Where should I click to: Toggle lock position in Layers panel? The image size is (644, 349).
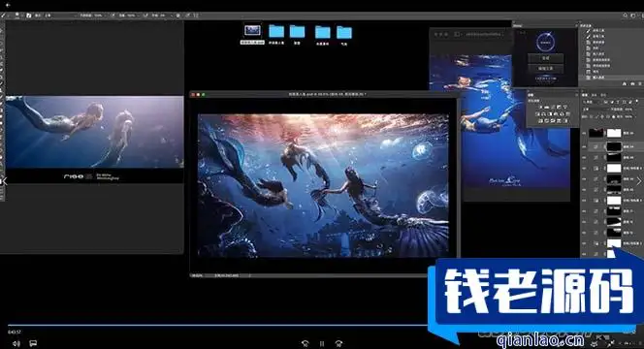click(x=602, y=116)
